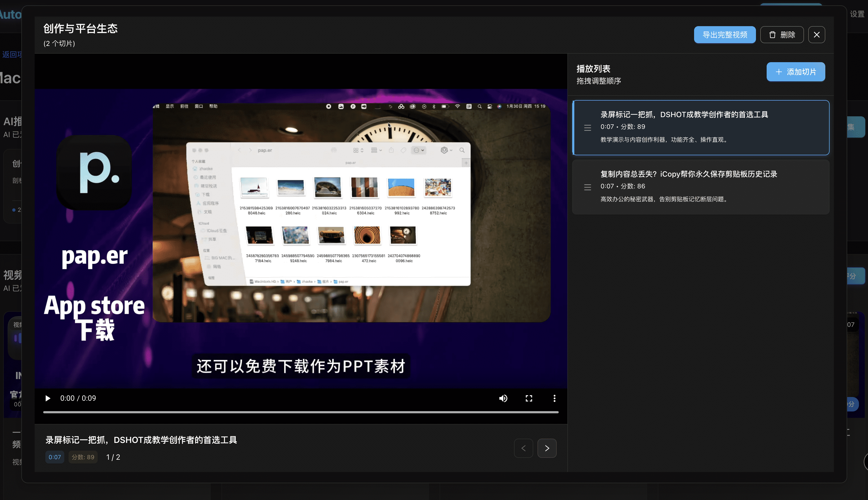Play the video preview

click(x=48, y=398)
